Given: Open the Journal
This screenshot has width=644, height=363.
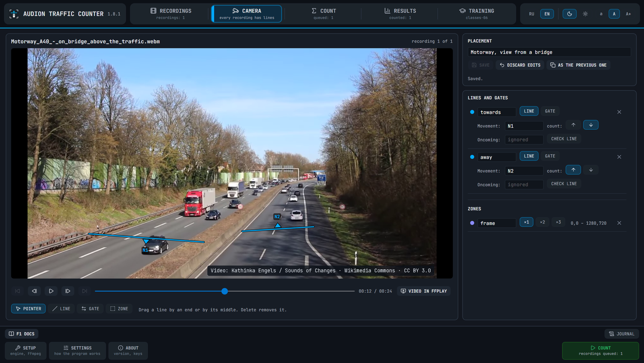Looking at the screenshot, I should tap(622, 334).
